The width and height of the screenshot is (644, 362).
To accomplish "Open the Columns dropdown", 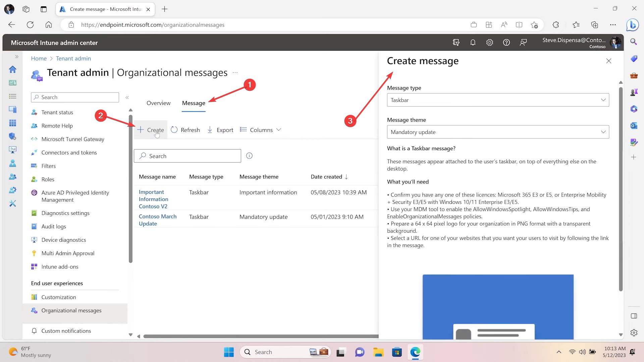I will click(x=261, y=130).
